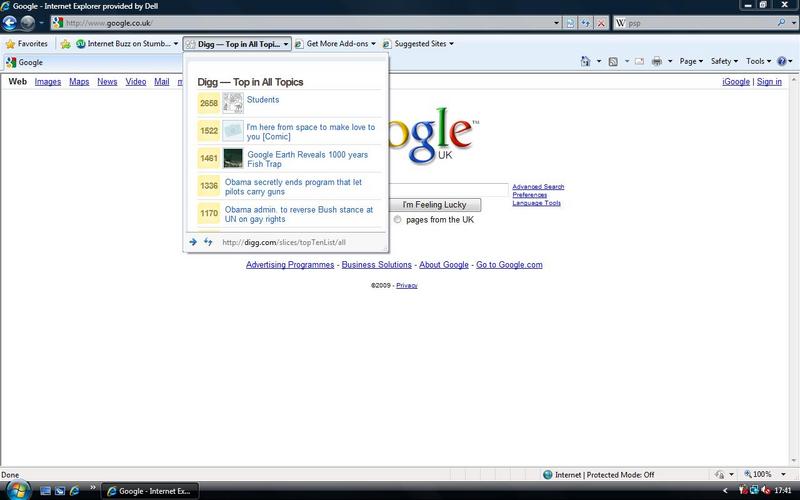800x500 pixels.
Task: Open the Page menu
Action: 691,61
